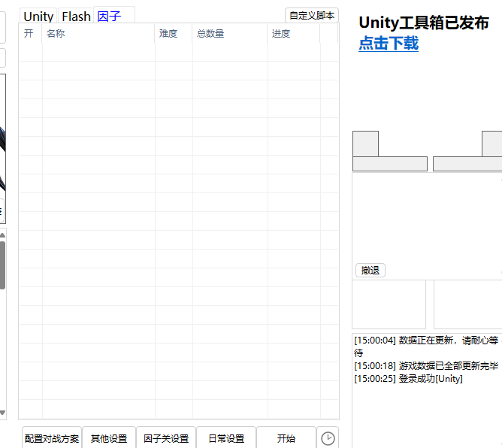Screen dimensions: 502x448
Task: Open 配置对战方案 settings
Action: point(52,438)
